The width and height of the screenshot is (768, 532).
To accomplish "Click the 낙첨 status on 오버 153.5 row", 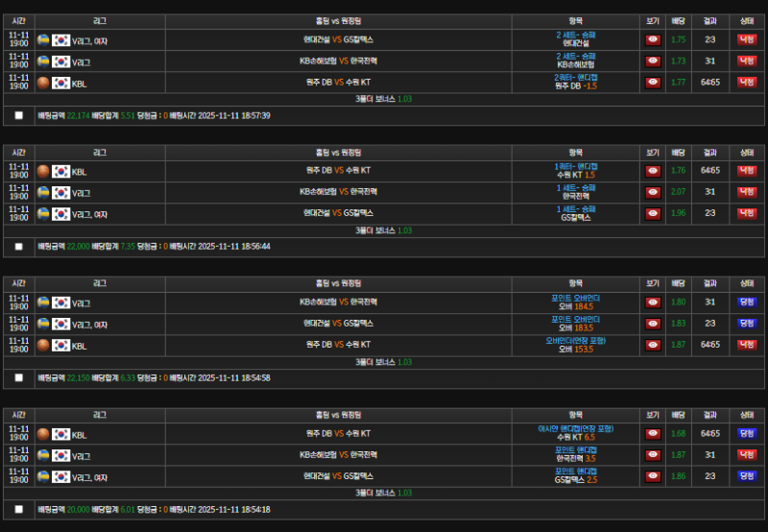I will point(746,345).
